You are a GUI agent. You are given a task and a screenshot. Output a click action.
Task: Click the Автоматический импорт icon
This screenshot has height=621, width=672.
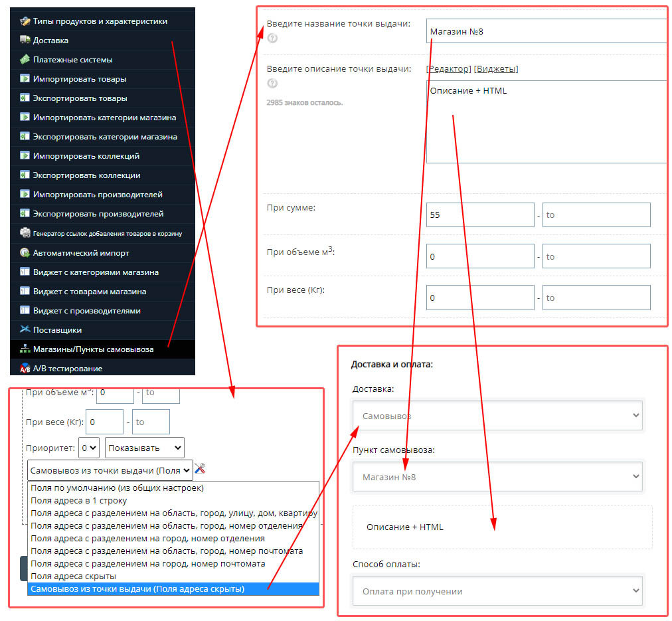(x=25, y=252)
